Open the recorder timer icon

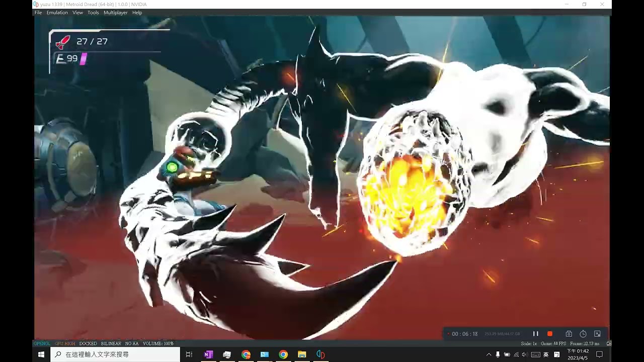click(583, 334)
